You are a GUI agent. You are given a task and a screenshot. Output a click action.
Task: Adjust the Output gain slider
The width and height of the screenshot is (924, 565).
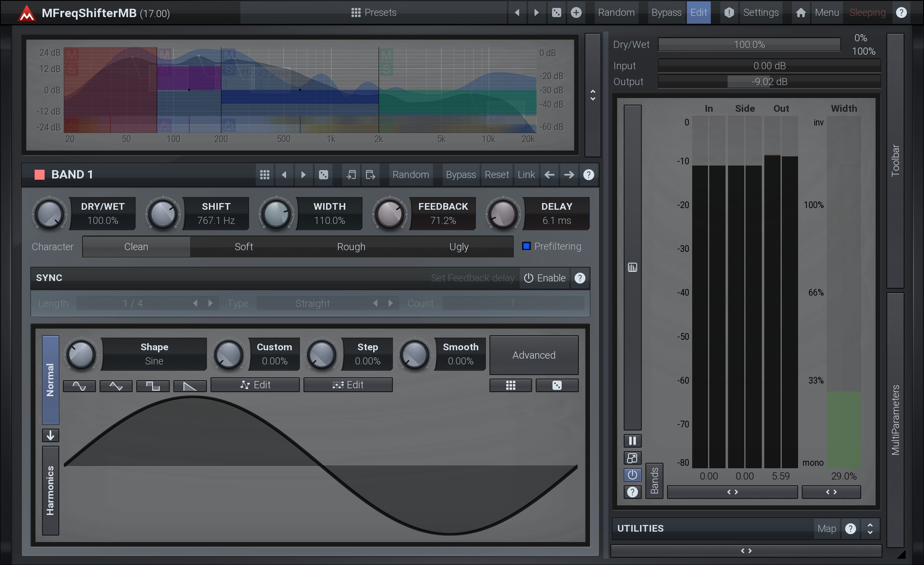point(769,82)
